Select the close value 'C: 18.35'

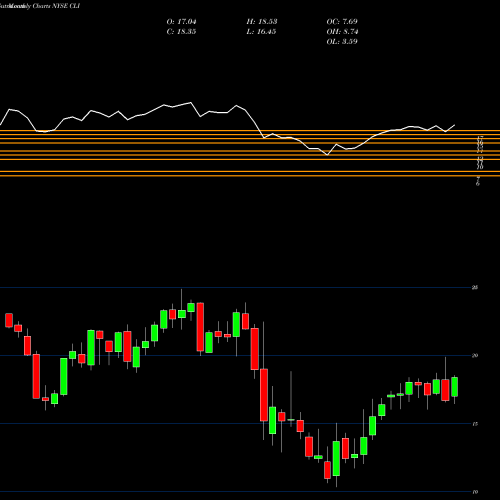(x=181, y=32)
